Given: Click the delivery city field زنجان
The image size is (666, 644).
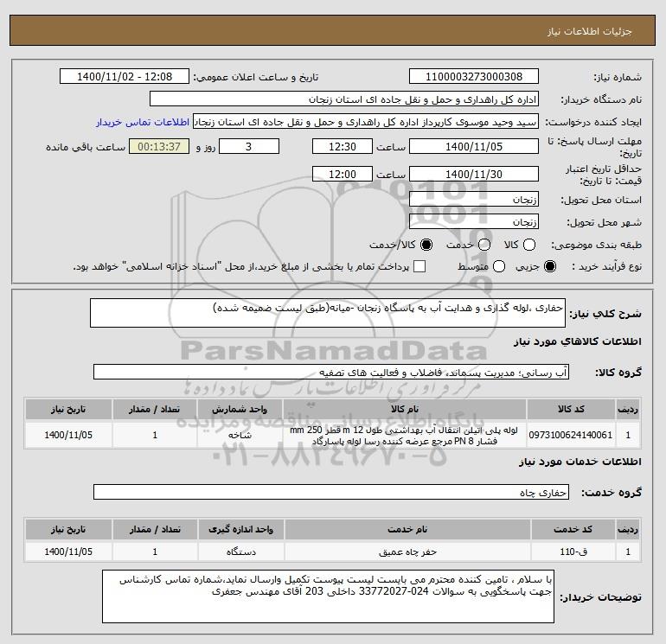Looking at the screenshot, I should click(474, 221).
